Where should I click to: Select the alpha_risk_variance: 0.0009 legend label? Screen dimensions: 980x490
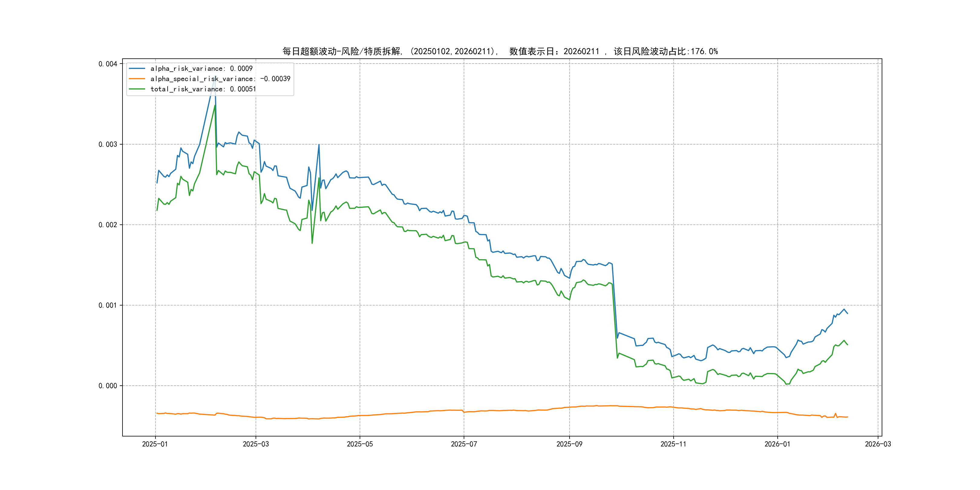click(201, 68)
